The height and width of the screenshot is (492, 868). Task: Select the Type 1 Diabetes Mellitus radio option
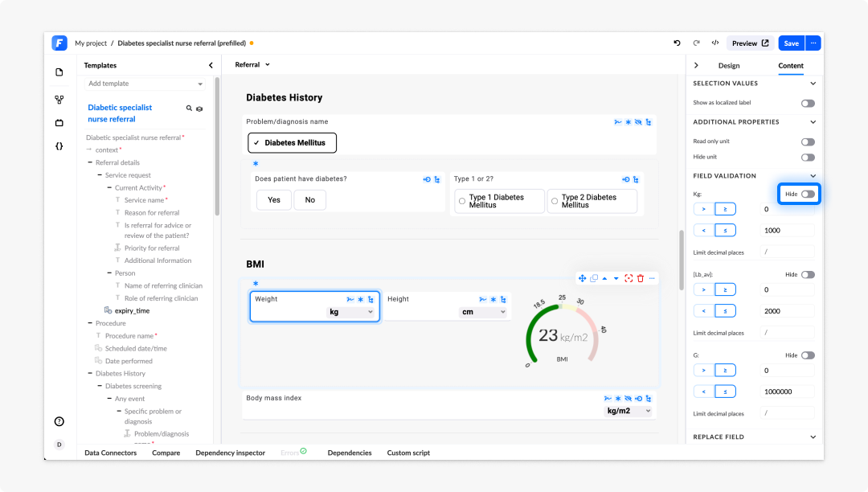[x=462, y=202]
